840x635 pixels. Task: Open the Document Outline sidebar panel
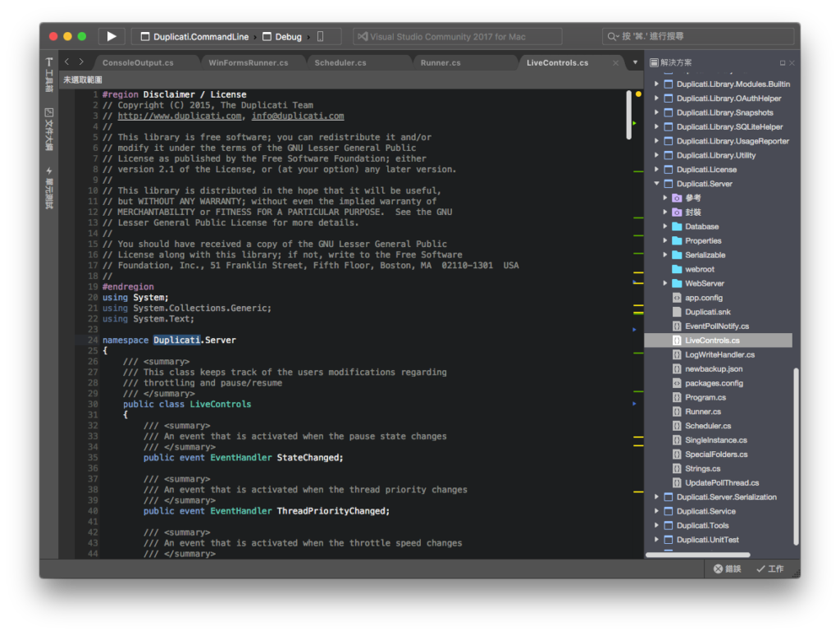48,130
